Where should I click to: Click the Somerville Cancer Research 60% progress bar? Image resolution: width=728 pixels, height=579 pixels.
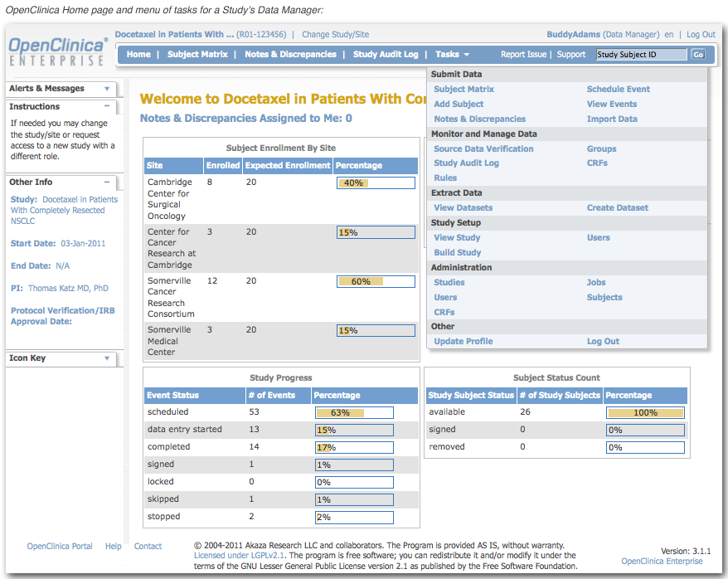click(376, 282)
